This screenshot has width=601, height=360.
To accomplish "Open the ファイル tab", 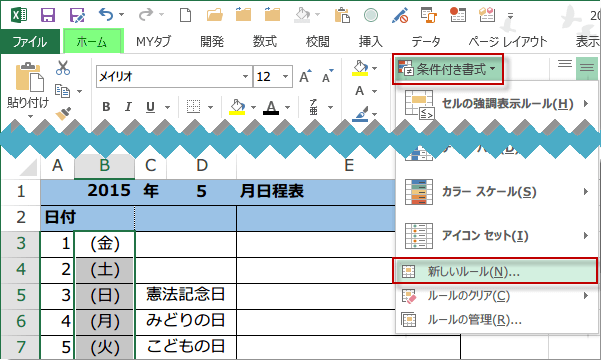I will (x=30, y=41).
